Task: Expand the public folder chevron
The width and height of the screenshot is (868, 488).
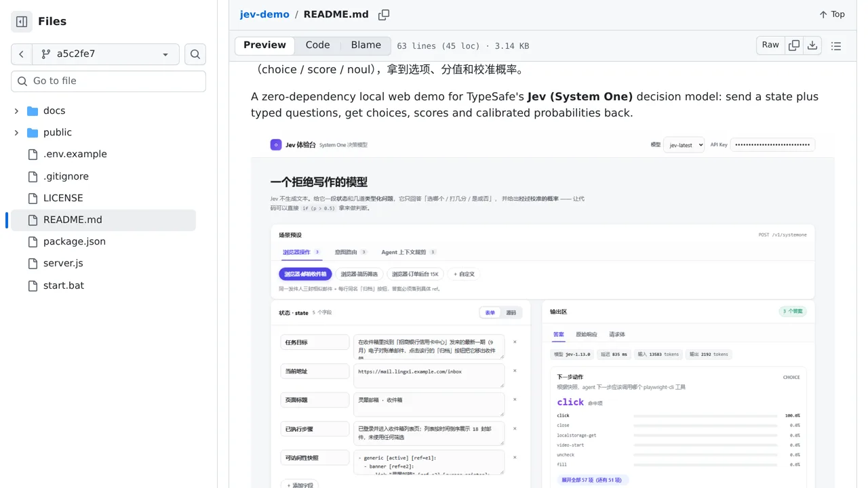Action: pos(16,132)
